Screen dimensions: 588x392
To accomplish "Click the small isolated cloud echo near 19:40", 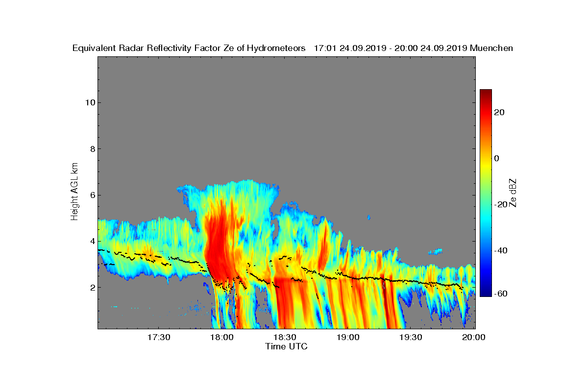I will pyautogui.click(x=435, y=252).
